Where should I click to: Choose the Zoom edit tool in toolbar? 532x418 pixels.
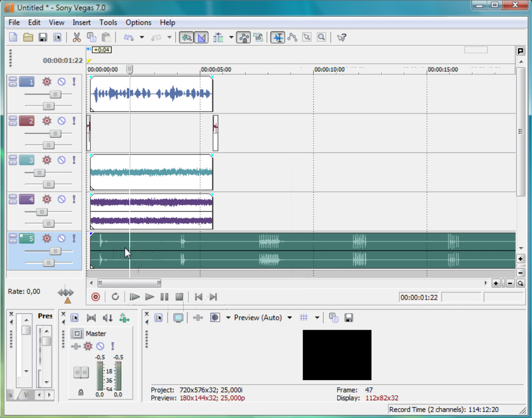(321, 37)
